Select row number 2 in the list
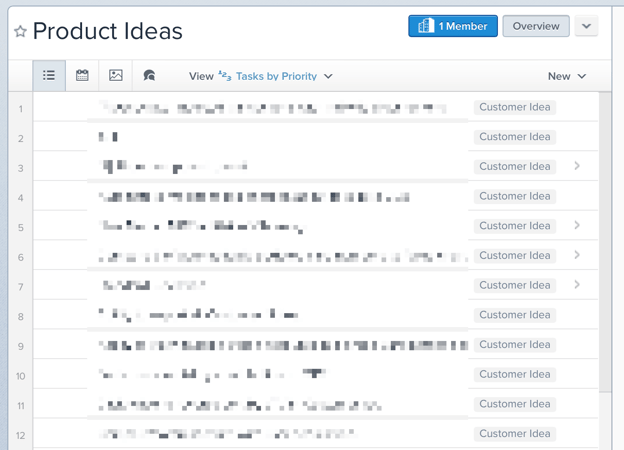Viewport: 624px width, 450px height. click(20, 137)
